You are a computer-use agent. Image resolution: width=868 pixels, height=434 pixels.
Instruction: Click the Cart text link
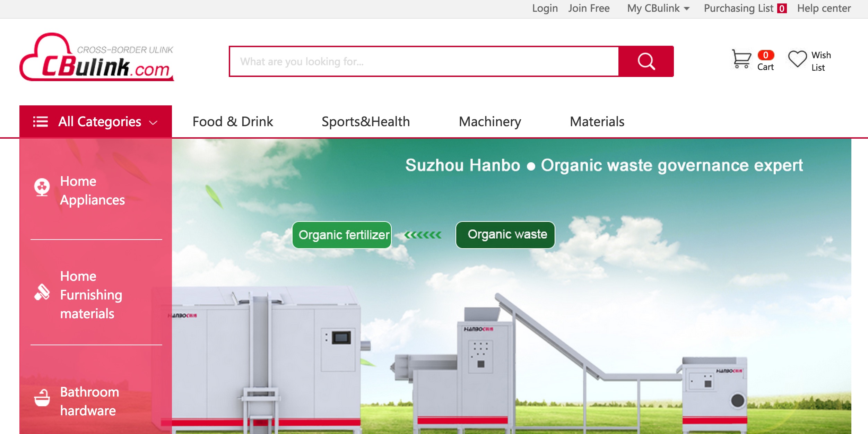click(765, 67)
